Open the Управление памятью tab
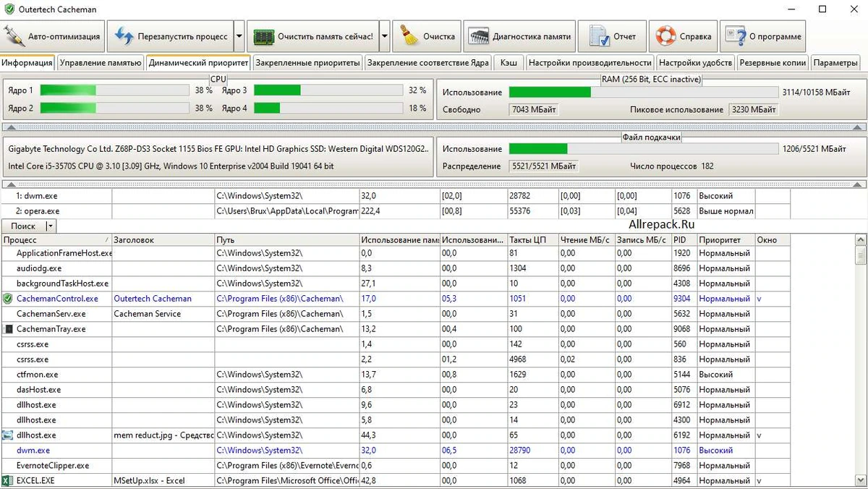The image size is (868, 489). 101,63
